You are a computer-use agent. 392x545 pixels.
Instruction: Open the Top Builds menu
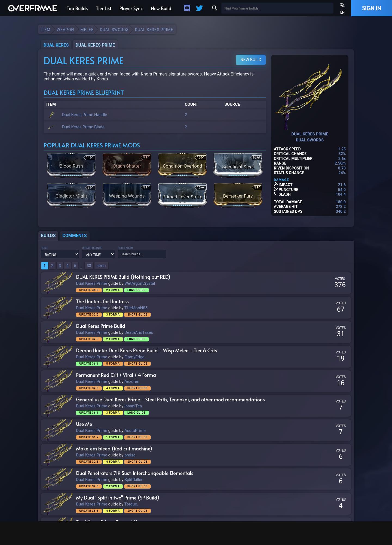77,8
